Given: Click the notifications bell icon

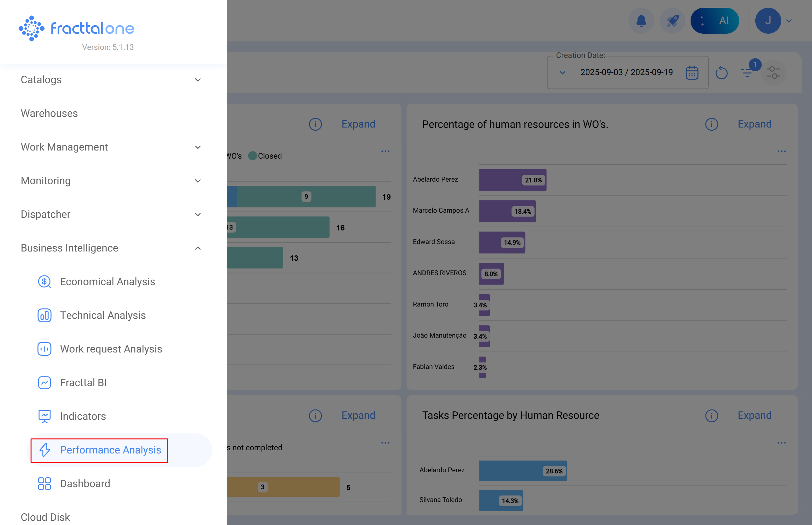Looking at the screenshot, I should (641, 21).
